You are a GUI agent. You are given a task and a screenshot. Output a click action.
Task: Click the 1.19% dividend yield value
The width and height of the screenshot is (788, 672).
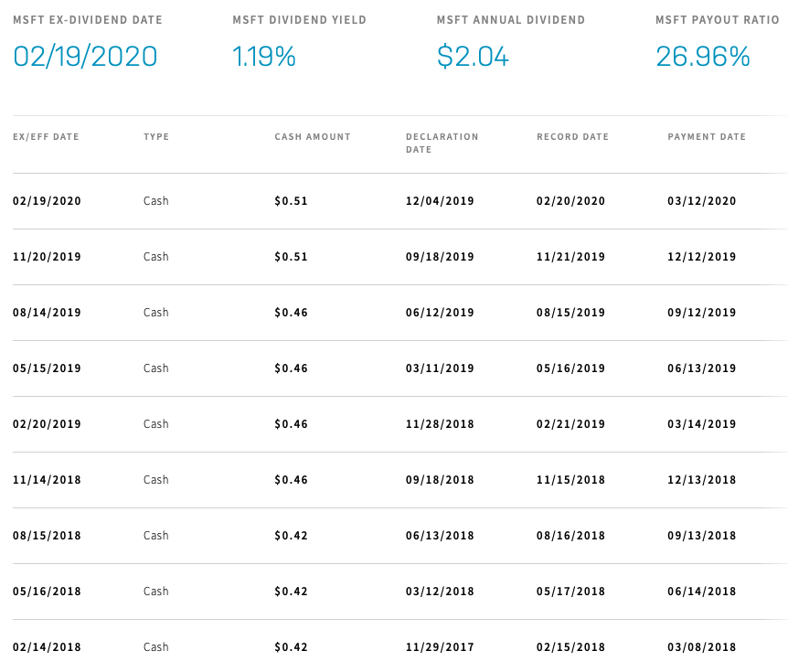pyautogui.click(x=264, y=57)
